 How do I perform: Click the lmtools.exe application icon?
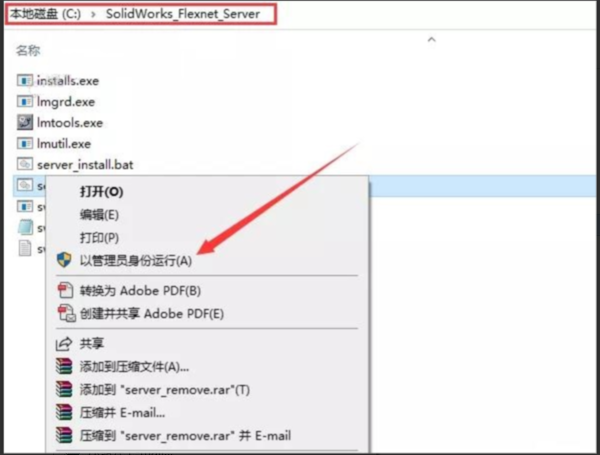tap(25, 122)
